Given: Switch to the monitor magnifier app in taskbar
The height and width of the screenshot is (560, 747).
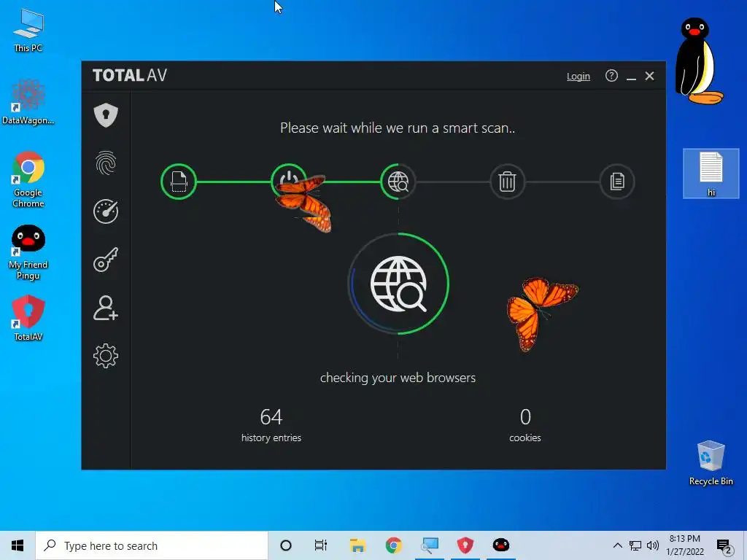Looking at the screenshot, I should [429, 545].
